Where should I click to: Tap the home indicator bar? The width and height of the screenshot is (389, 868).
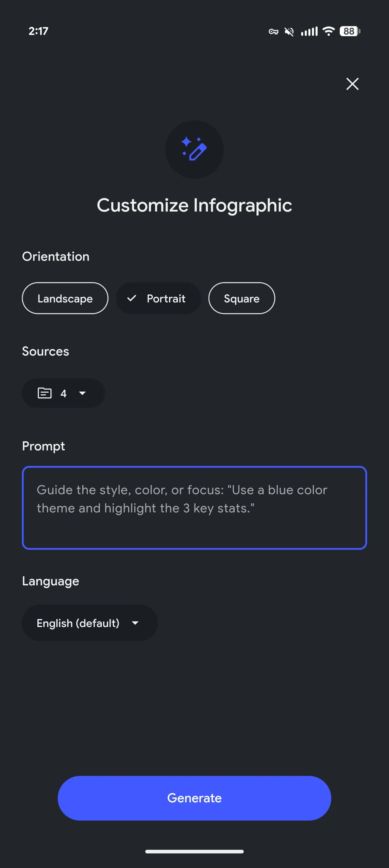tap(194, 852)
